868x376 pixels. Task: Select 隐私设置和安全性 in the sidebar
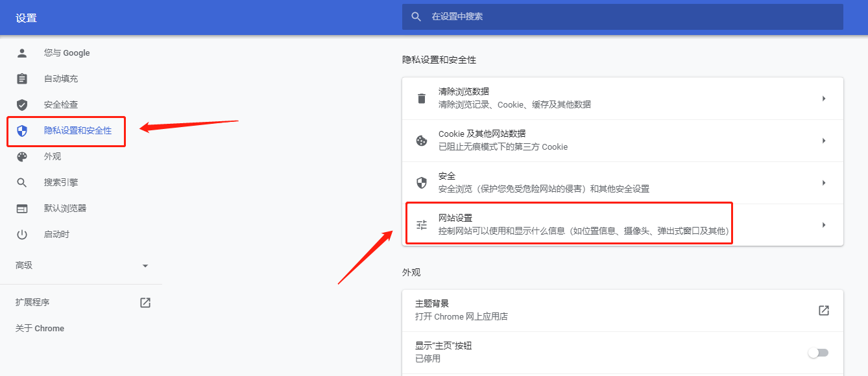point(78,131)
